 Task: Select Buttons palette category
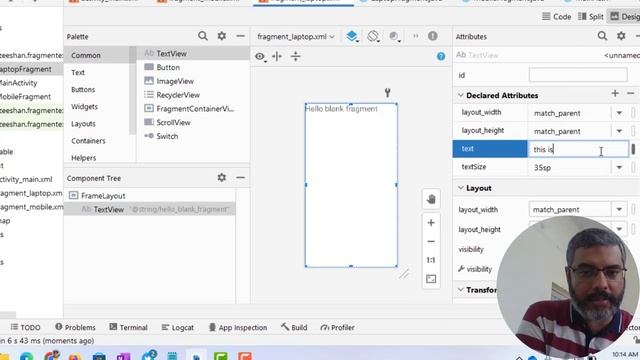point(83,90)
